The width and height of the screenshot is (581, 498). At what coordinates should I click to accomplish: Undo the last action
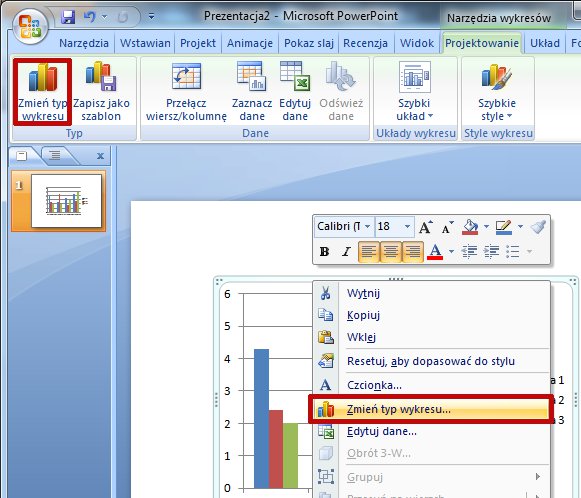pos(89,17)
